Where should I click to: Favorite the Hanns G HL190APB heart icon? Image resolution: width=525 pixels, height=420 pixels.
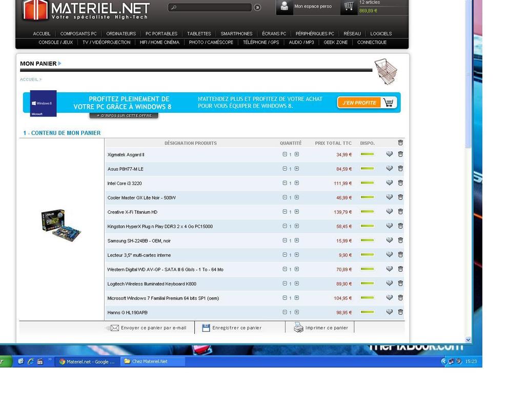389,312
